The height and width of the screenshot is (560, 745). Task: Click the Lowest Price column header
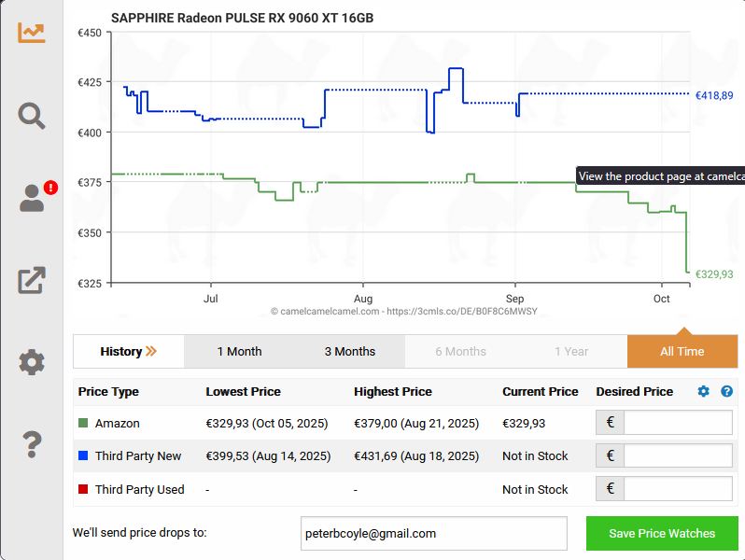243,391
